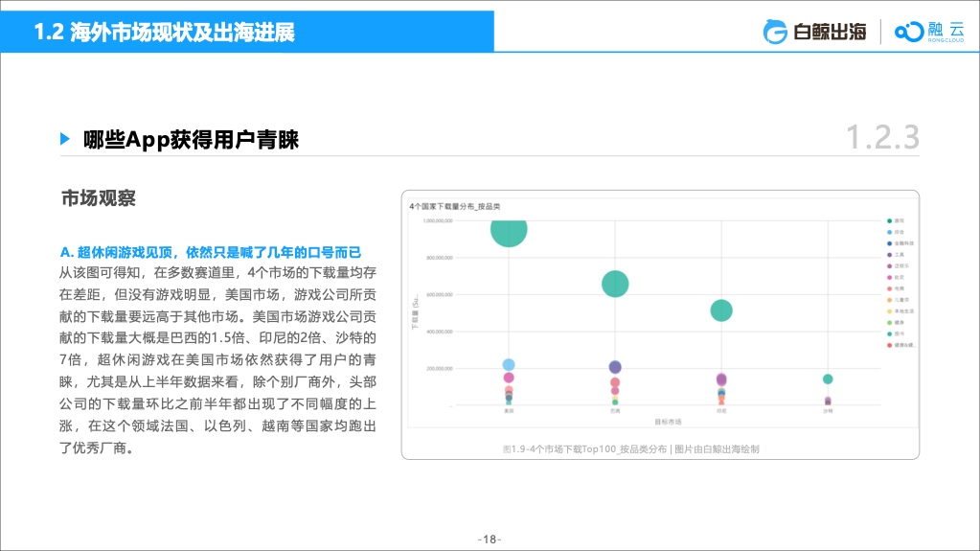The width and height of the screenshot is (980, 551).
Task: Toggle the 电商 legend entry
Action: (896, 288)
